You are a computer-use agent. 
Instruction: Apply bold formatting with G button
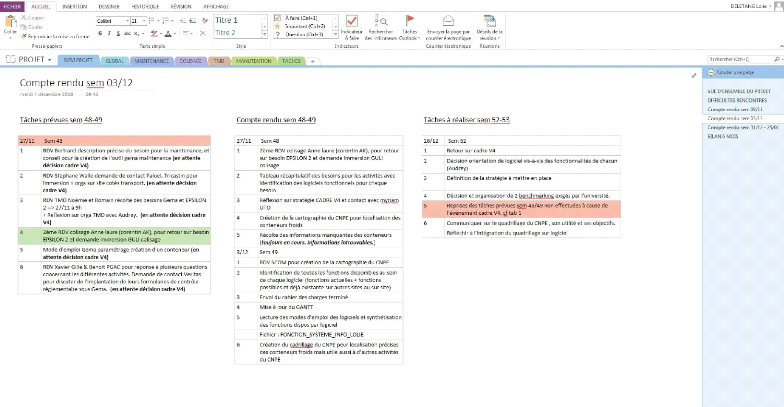102,32
